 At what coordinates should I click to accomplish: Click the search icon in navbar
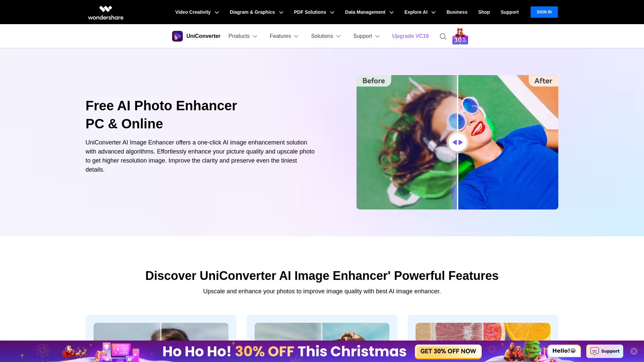click(x=443, y=36)
